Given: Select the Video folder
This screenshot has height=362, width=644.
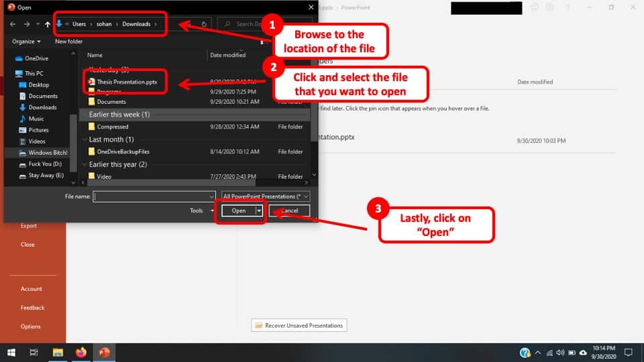Looking at the screenshot, I should point(100,176).
